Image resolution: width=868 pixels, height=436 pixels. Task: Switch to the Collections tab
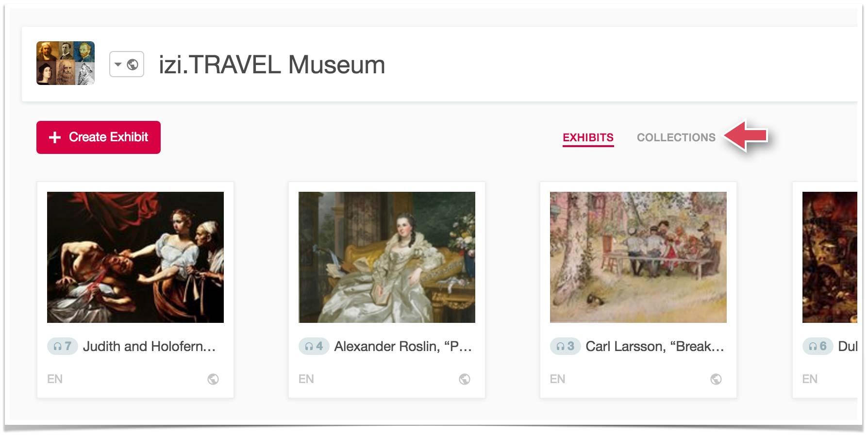676,137
